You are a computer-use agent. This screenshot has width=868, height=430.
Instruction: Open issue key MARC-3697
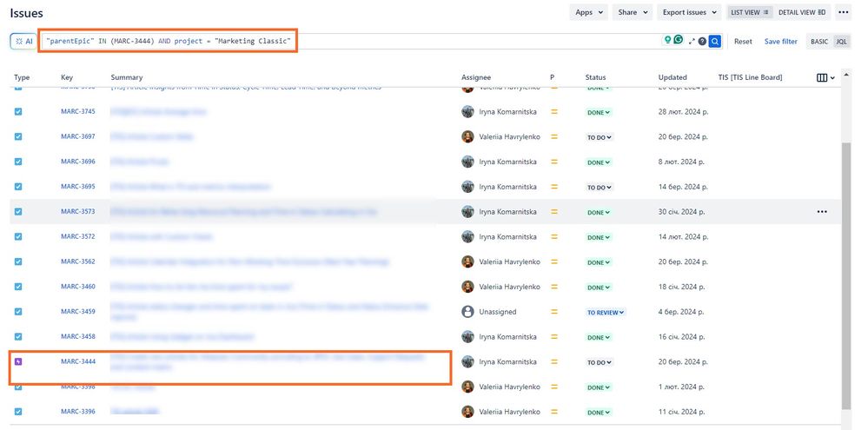78,136
